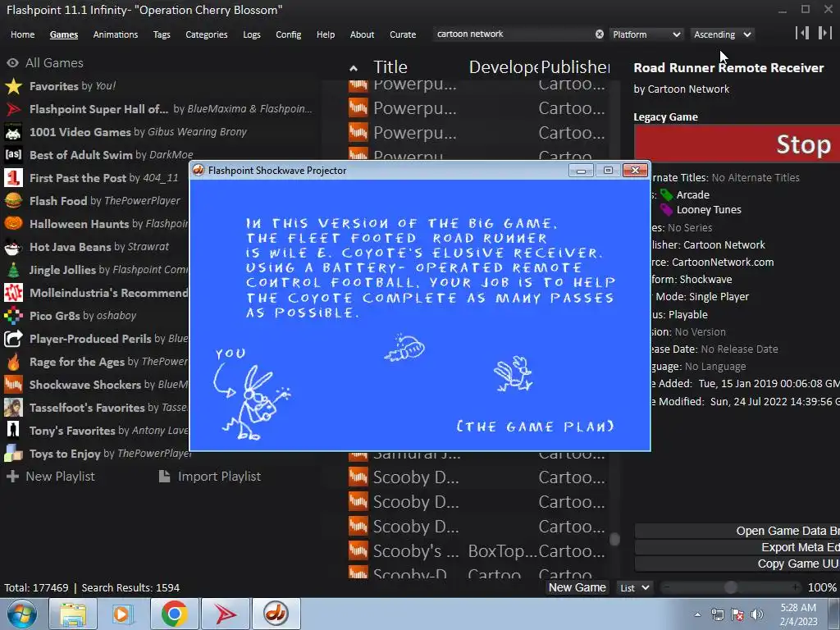Click the Open Game Data Browser button

tap(737, 531)
